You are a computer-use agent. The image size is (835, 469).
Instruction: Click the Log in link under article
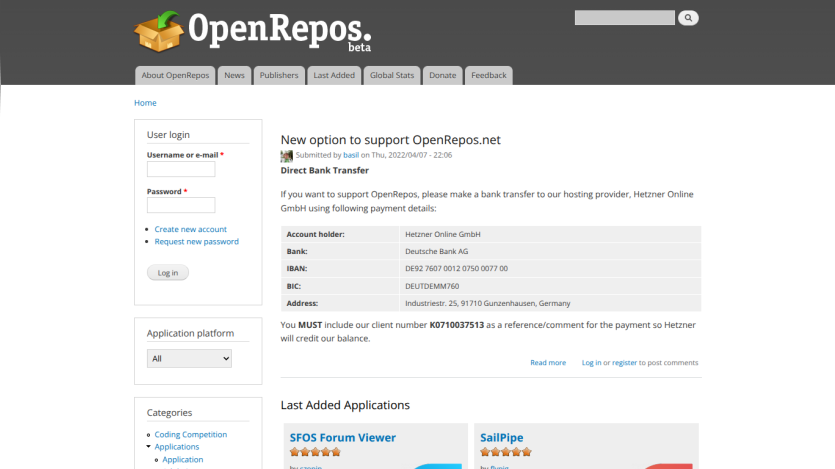click(591, 363)
